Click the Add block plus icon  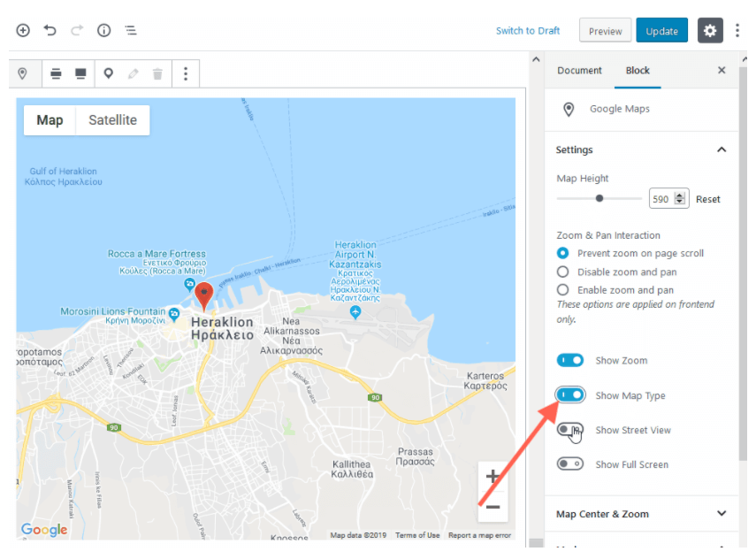click(x=23, y=30)
